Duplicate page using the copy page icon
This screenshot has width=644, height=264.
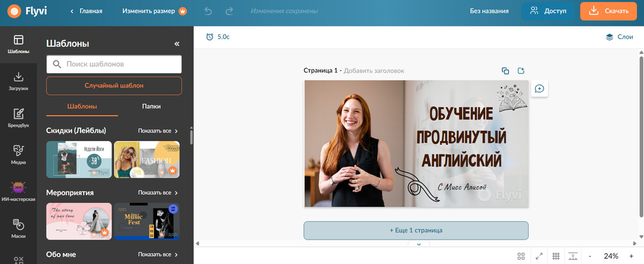click(x=505, y=71)
